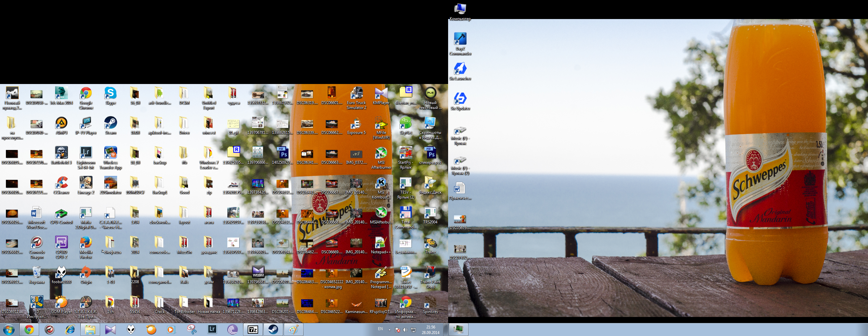This screenshot has height=336, width=868.
Task: Launch the Snipping Tool from the taskbar
Action: 192,329
